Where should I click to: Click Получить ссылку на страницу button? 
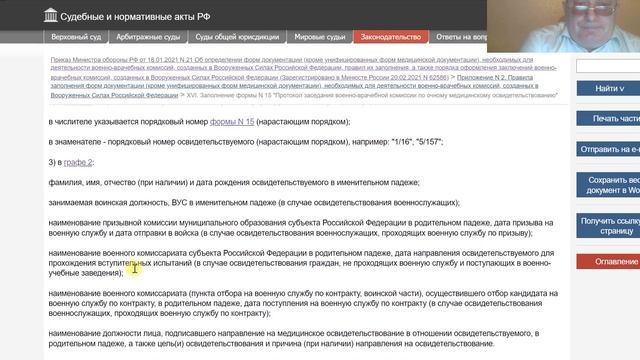click(608, 226)
